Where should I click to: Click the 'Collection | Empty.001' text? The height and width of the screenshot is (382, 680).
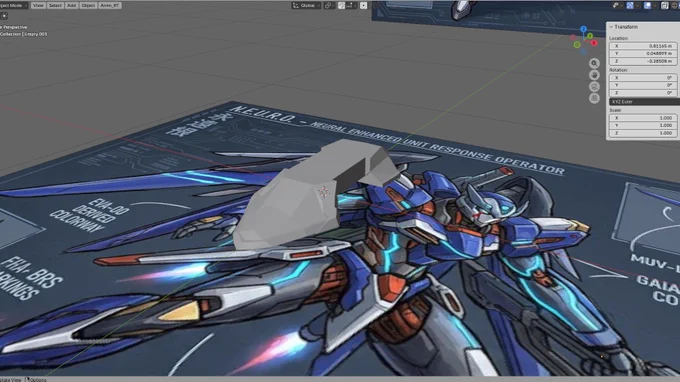(x=24, y=34)
